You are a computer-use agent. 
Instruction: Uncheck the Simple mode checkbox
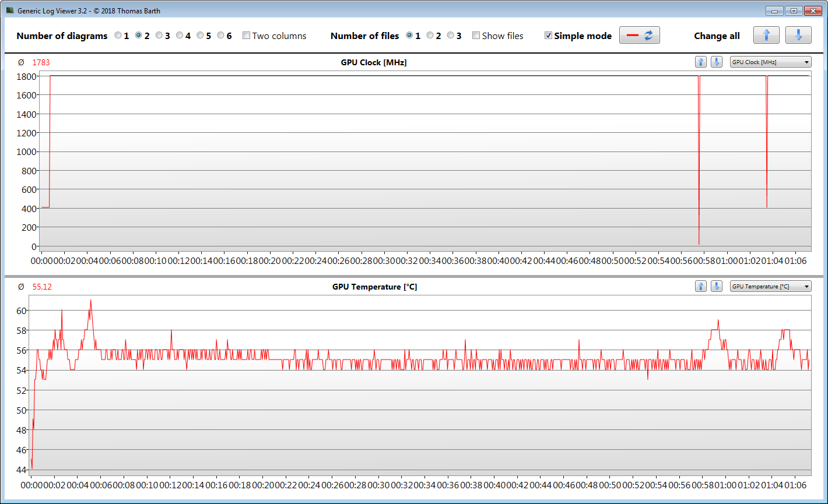(548, 36)
